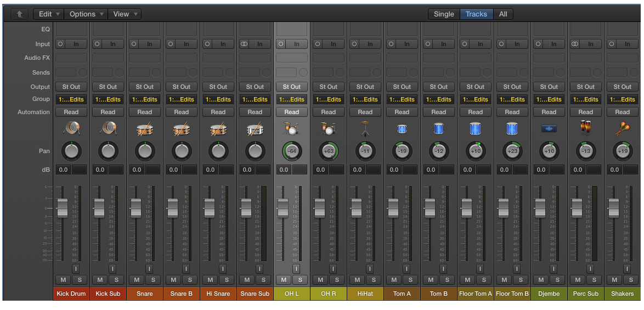Mute the Djembe channel
The image size is (644, 310).
pos(541,280)
